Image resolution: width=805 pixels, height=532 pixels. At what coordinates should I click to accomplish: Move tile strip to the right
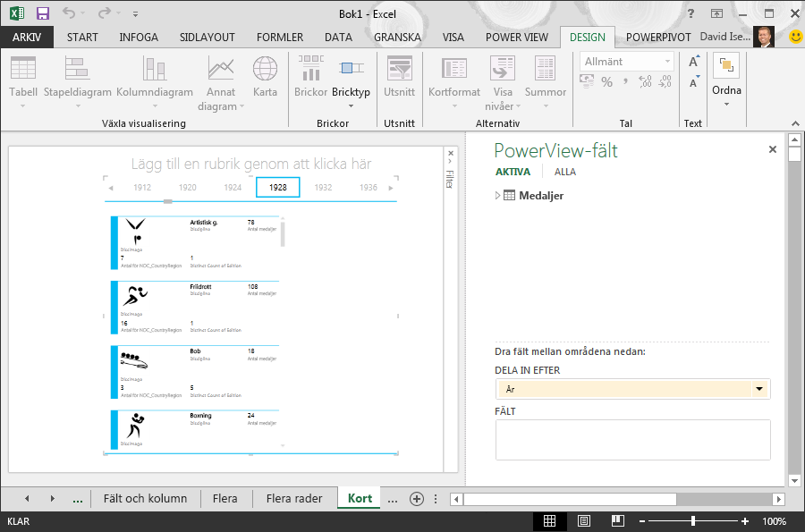pos(391,188)
